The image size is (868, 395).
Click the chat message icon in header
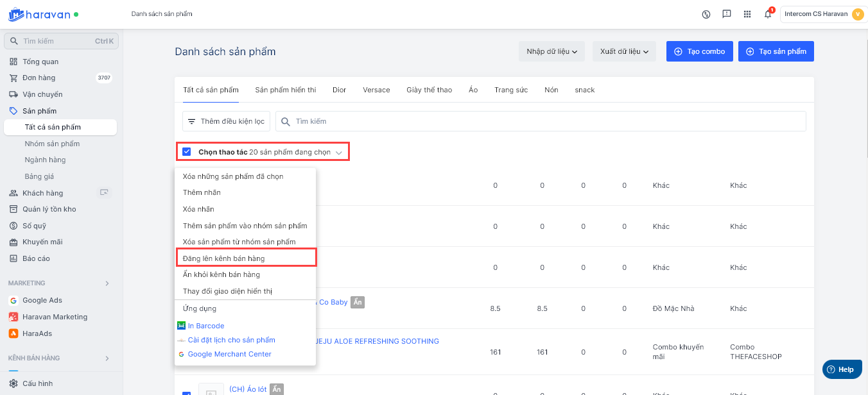(727, 14)
